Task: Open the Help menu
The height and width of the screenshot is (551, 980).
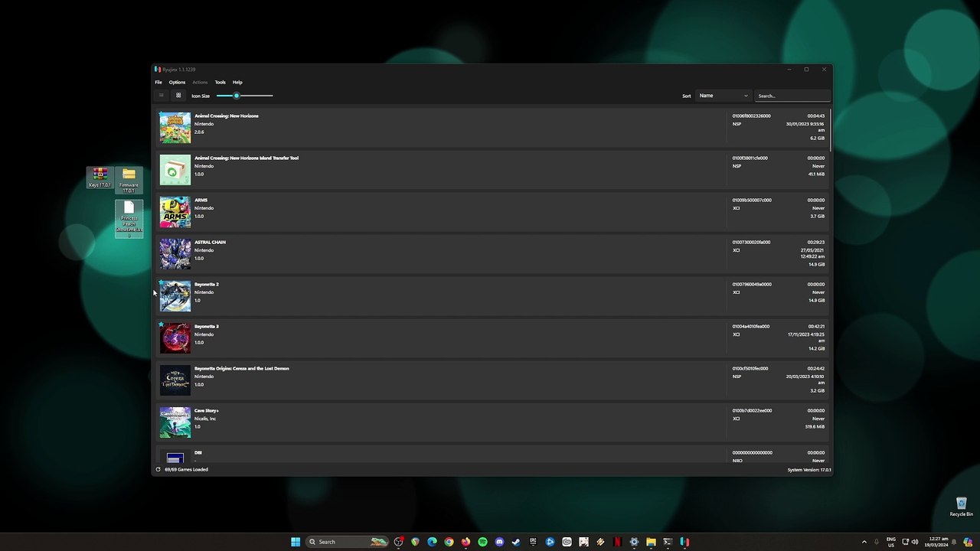Action: [237, 82]
